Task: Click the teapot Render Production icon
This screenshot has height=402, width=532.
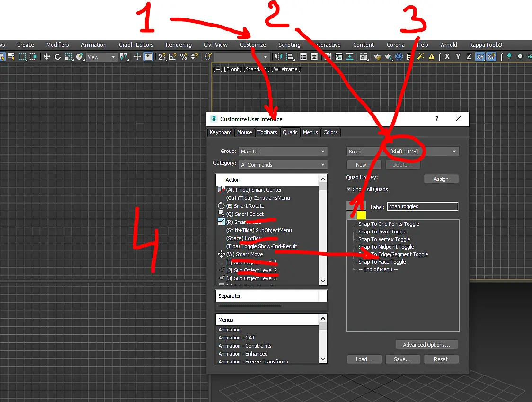Action: point(388,57)
